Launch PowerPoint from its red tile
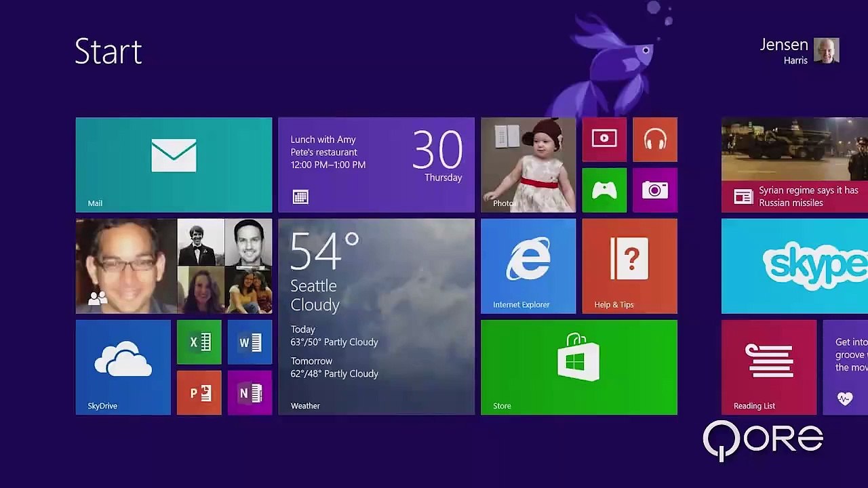 199,393
